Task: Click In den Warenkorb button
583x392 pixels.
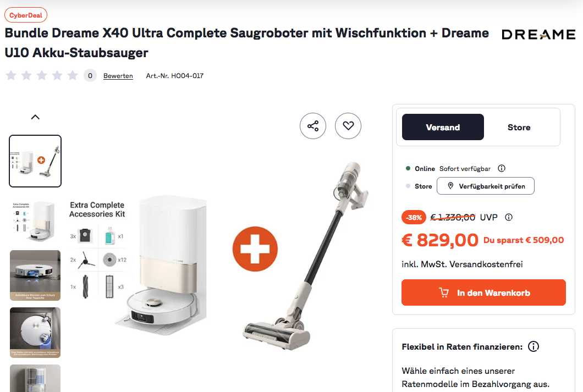Action: click(484, 293)
